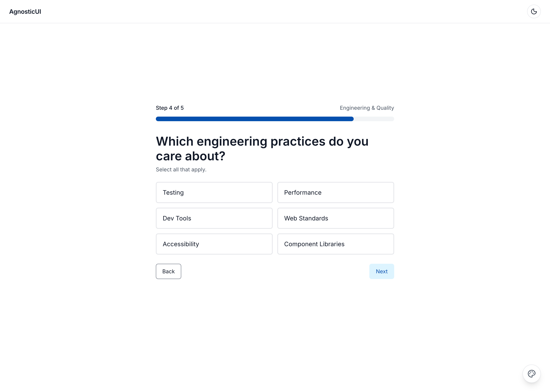The image size is (550, 392).
Task: Go back with the Back button
Action: tap(168, 271)
